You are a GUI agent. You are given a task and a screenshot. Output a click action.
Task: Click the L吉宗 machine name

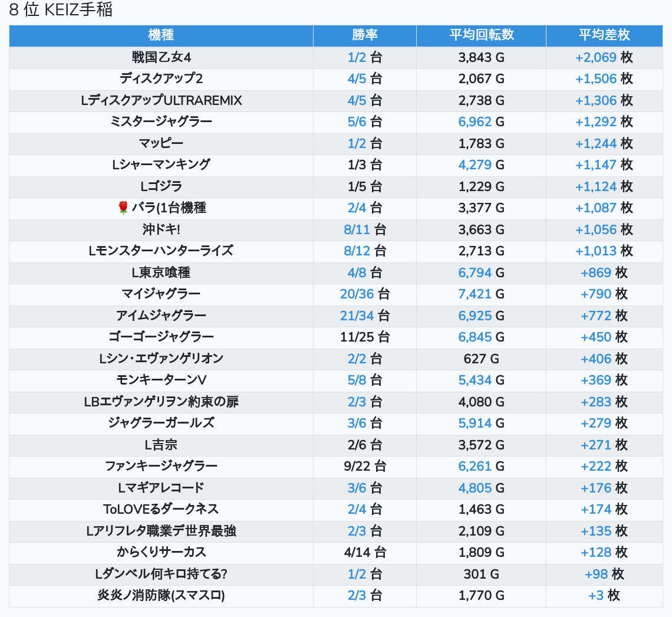pyautogui.click(x=161, y=445)
